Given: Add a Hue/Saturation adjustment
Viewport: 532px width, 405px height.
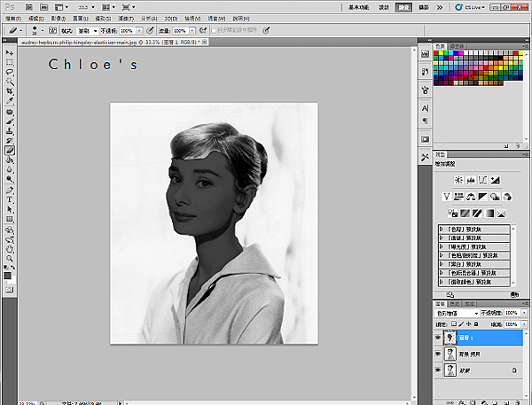Looking at the screenshot, I should [458, 197].
